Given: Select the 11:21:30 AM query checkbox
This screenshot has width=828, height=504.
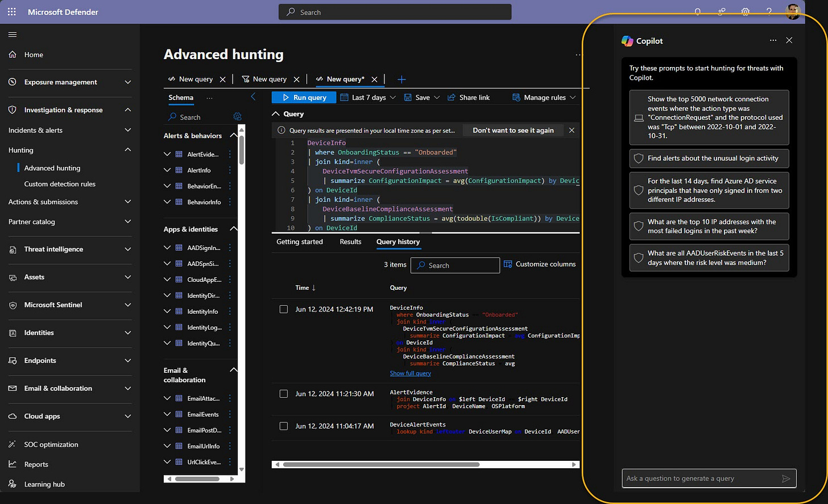Looking at the screenshot, I should (284, 393).
